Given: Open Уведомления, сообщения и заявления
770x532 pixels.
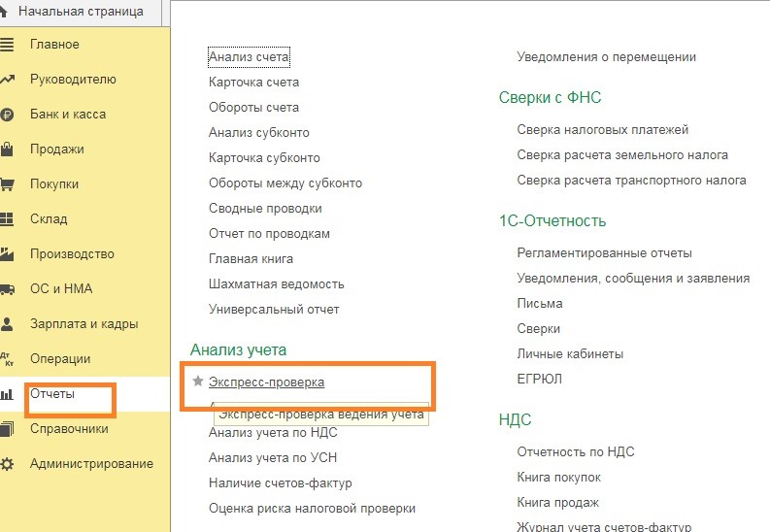Looking at the screenshot, I should point(633,279).
